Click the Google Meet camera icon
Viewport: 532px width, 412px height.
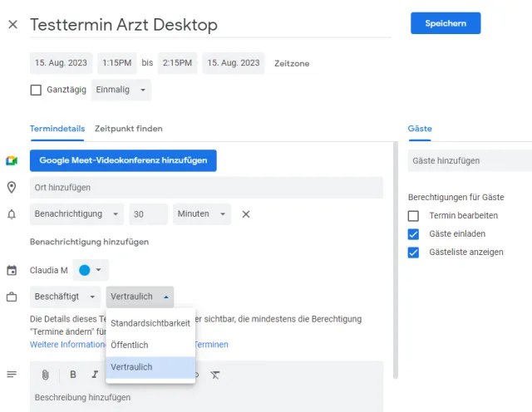(12, 160)
